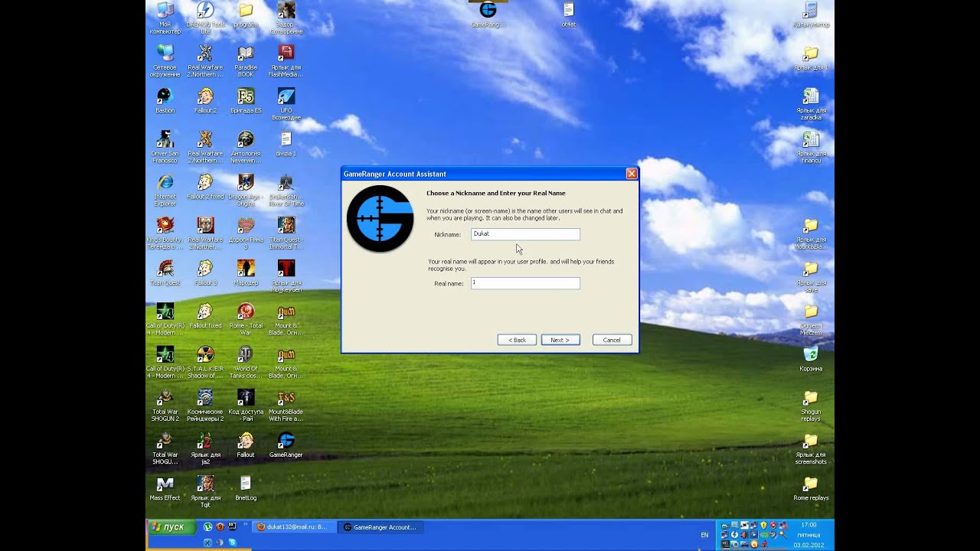The height and width of the screenshot is (551, 980).
Task: Select the Fallout 2 desktop icon
Action: point(205,101)
